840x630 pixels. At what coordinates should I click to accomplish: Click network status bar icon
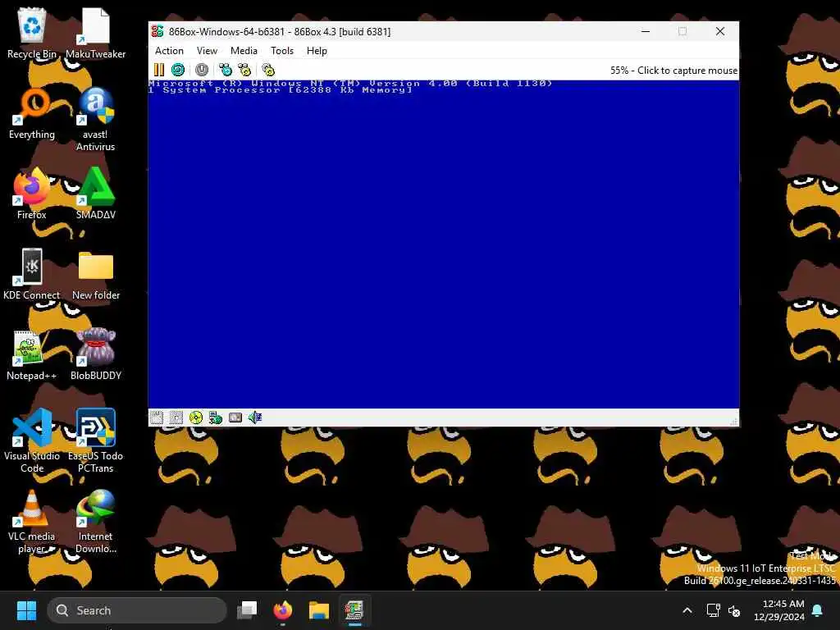click(216, 418)
